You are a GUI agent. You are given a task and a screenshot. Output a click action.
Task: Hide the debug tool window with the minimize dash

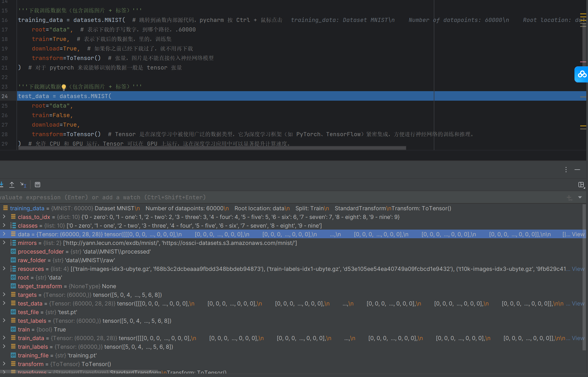tap(577, 170)
